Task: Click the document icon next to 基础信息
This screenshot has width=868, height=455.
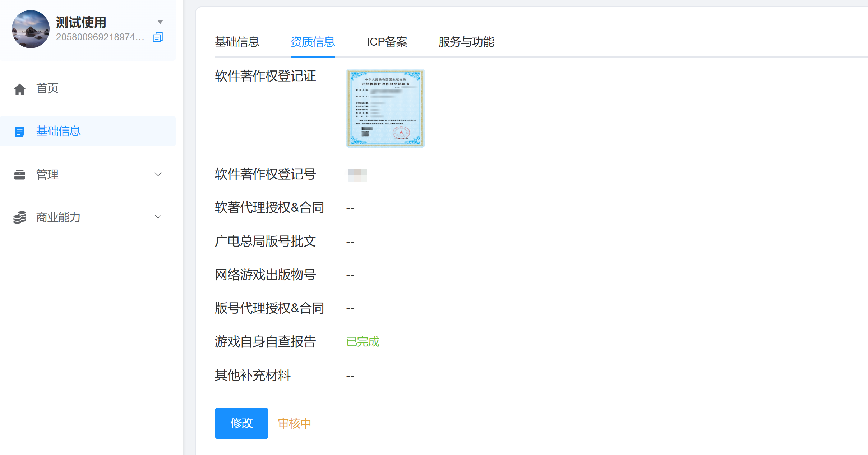Action: coord(20,132)
